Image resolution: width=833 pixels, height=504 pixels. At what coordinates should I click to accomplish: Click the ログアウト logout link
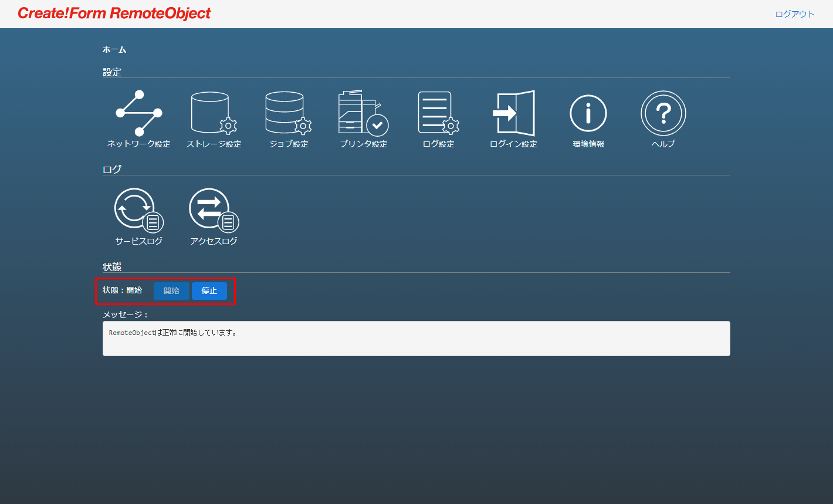[x=795, y=14]
